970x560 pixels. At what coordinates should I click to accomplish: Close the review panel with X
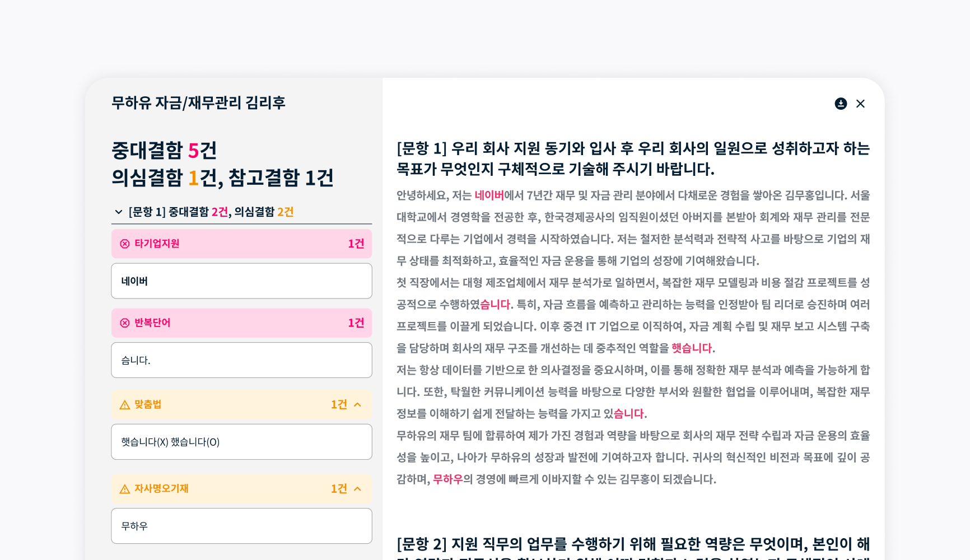(x=861, y=104)
